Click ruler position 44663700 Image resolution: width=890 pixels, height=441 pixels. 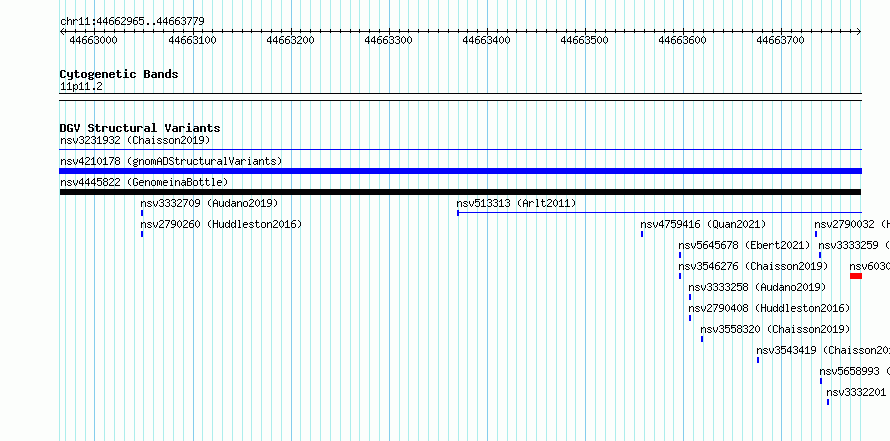tap(780, 40)
